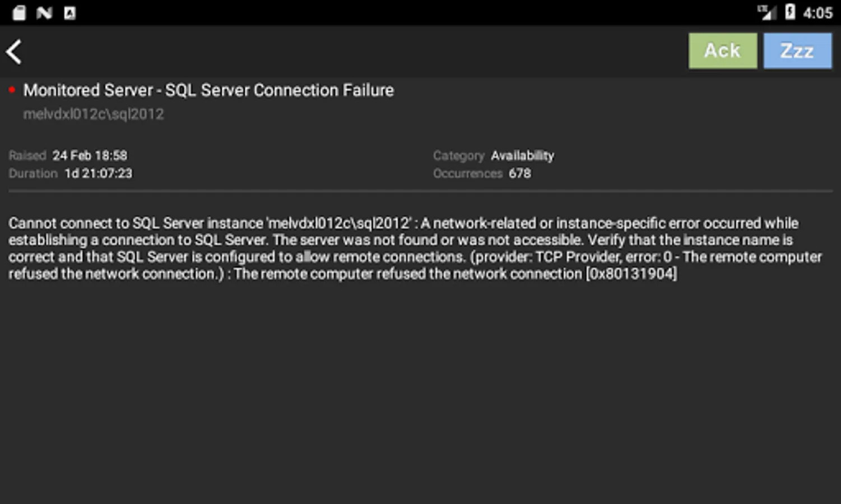Select the SQL Server Connection Failure title
The image size is (841, 504).
(x=208, y=90)
